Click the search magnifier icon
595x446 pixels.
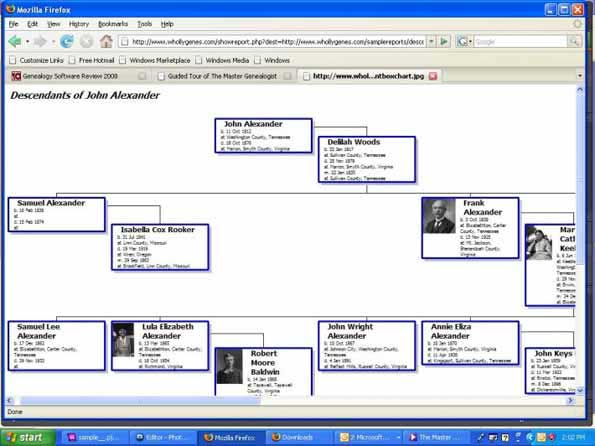(574, 41)
